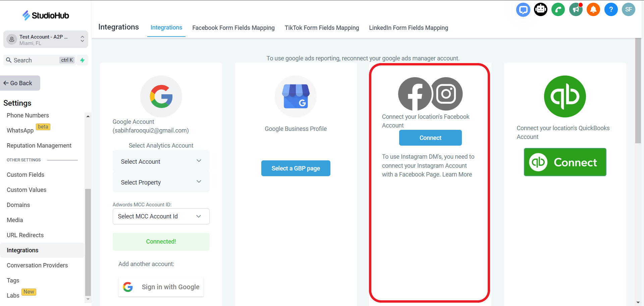Screen dimensions: 644x306
Task: Select Integrations in the settings sidebar
Action: click(x=42, y=250)
